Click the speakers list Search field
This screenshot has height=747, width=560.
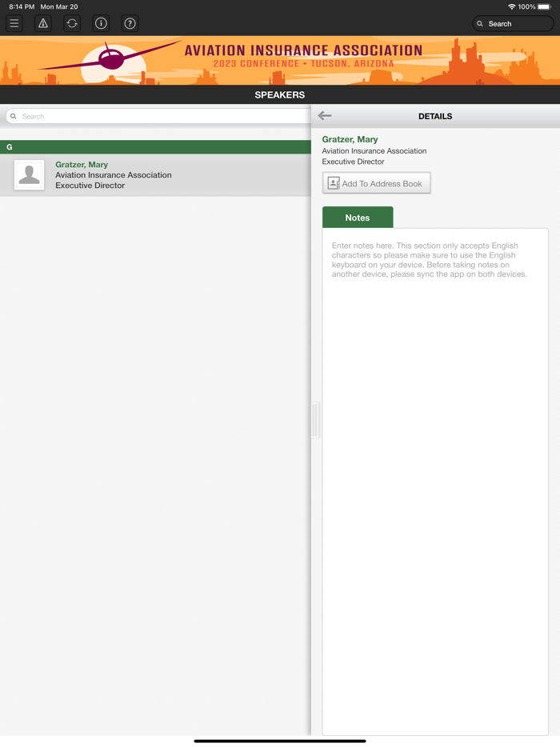point(158,116)
